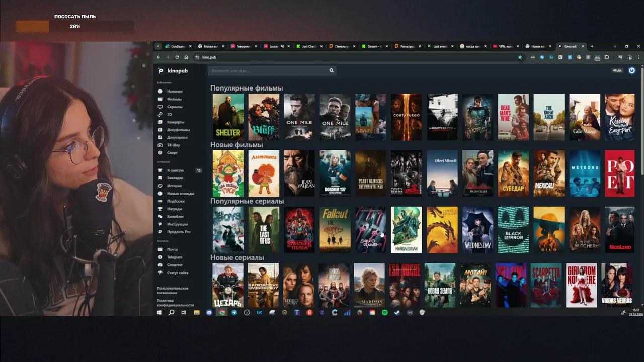Switch to the Just Chatting tab

click(309, 46)
